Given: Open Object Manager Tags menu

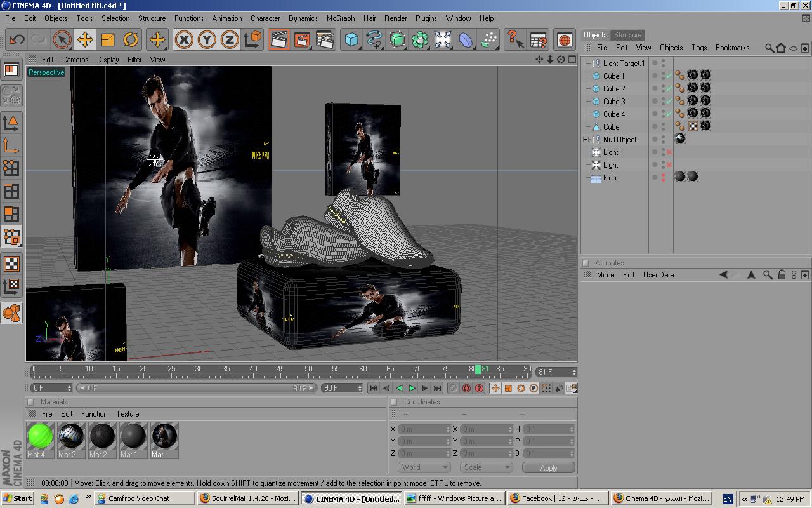Looking at the screenshot, I should pos(699,48).
